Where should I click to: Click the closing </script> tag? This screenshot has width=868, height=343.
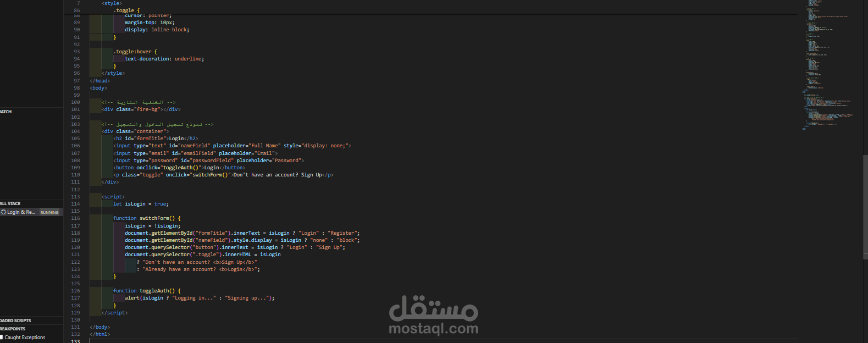[x=114, y=313]
